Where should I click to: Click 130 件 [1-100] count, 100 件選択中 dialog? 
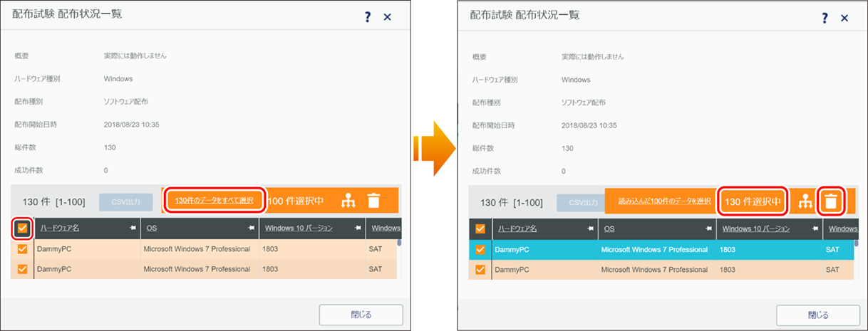pos(54,202)
